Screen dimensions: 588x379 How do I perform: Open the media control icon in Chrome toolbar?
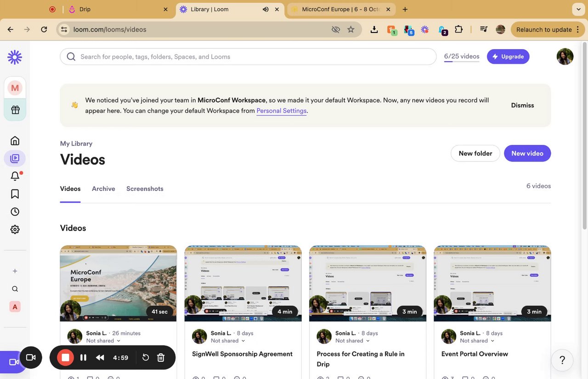tap(484, 29)
